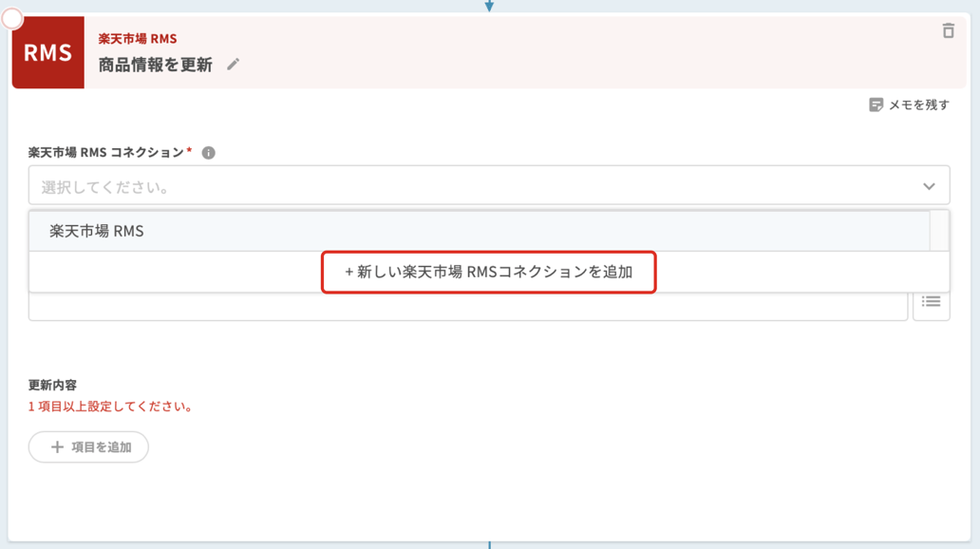Add a new 楽天市場 RMS コネクション
This screenshot has height=549, width=980.
pos(488,273)
